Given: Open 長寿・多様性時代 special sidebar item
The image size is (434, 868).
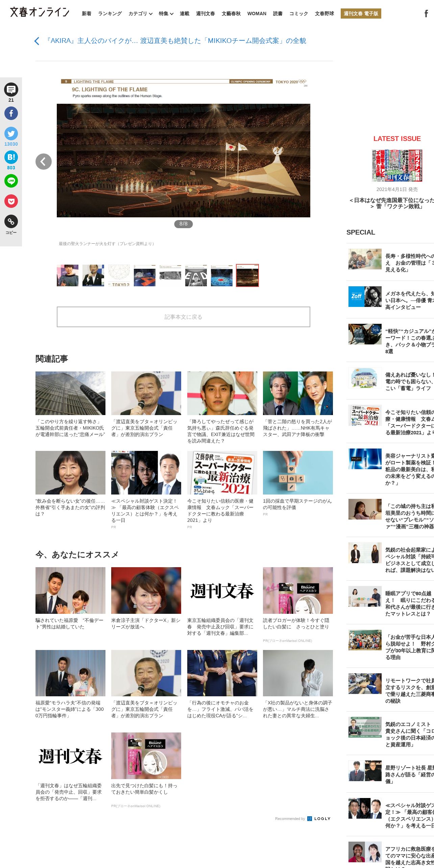Looking at the screenshot, I should [x=391, y=262].
